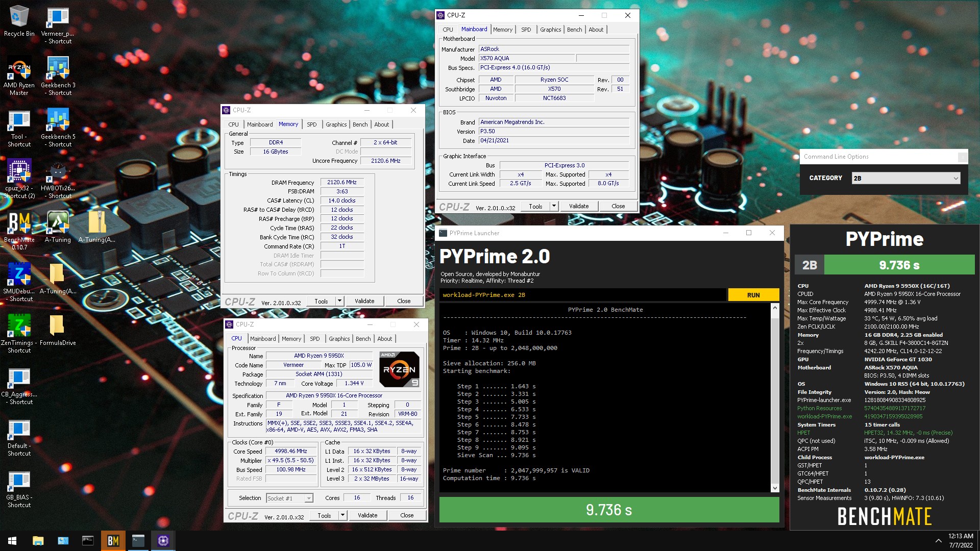The image size is (980, 551).
Task: Launch BenchMate 0.10.7 desktop icon
Action: pyautogui.click(x=19, y=231)
